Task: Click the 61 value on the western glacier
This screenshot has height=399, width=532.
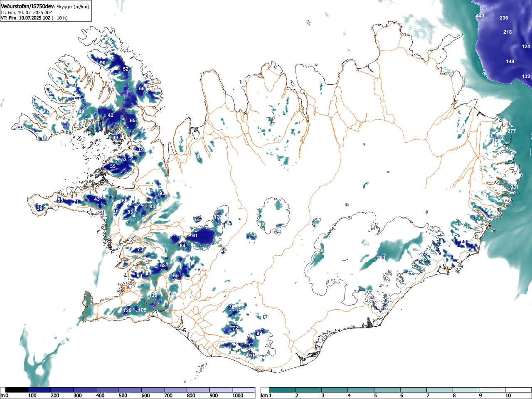Action: (195, 236)
